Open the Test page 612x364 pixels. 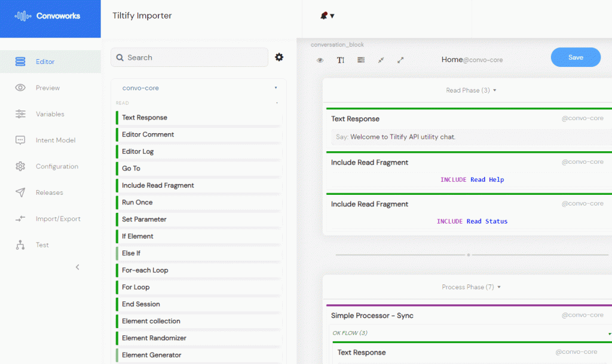tap(42, 245)
